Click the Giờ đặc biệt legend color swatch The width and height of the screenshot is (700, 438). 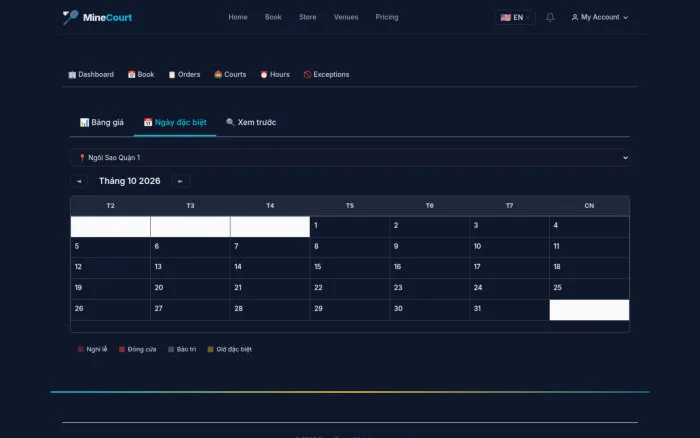click(x=211, y=349)
